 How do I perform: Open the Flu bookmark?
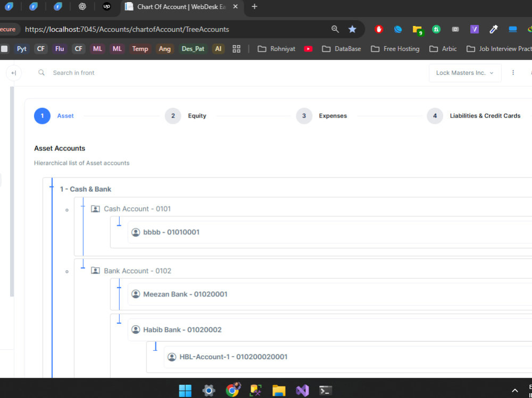[x=60, y=49]
